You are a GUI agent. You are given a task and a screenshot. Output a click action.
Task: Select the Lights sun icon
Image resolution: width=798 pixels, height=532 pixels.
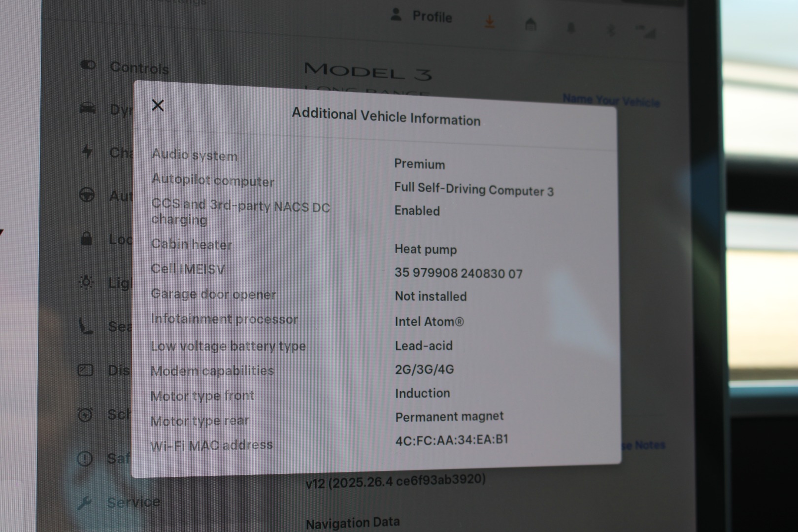point(86,282)
